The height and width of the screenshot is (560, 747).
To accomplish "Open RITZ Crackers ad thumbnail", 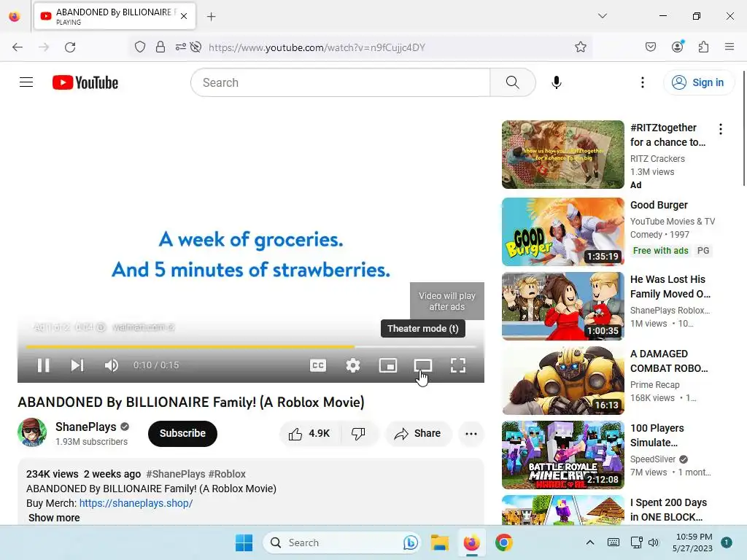I will coord(562,155).
